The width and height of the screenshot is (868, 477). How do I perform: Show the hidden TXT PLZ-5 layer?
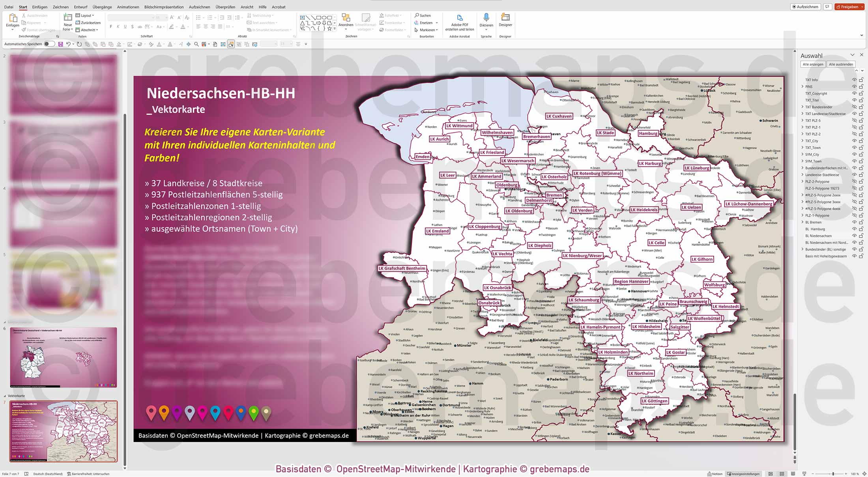pyautogui.click(x=854, y=120)
